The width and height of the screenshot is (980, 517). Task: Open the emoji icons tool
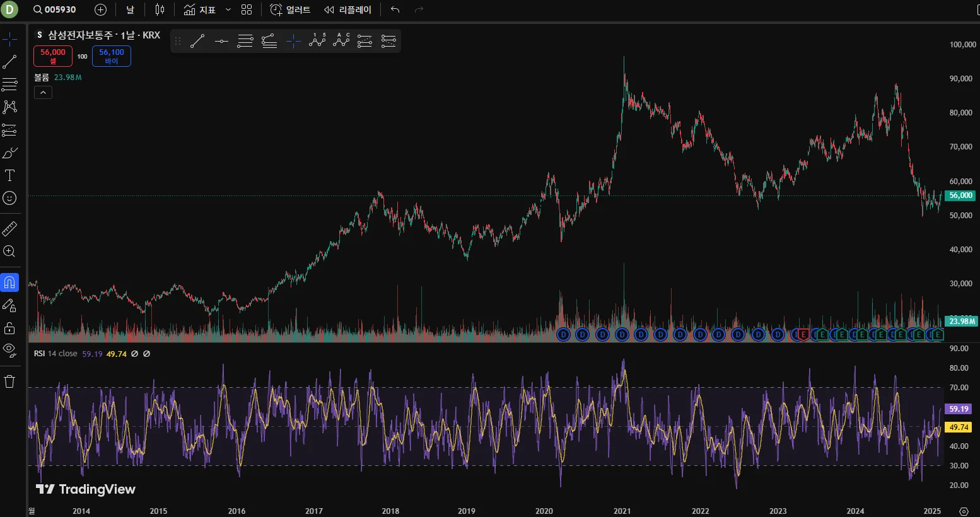(x=9, y=198)
